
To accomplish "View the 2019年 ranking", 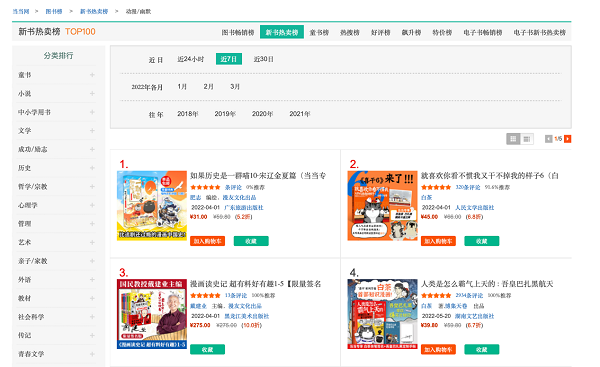I will pos(225,114).
